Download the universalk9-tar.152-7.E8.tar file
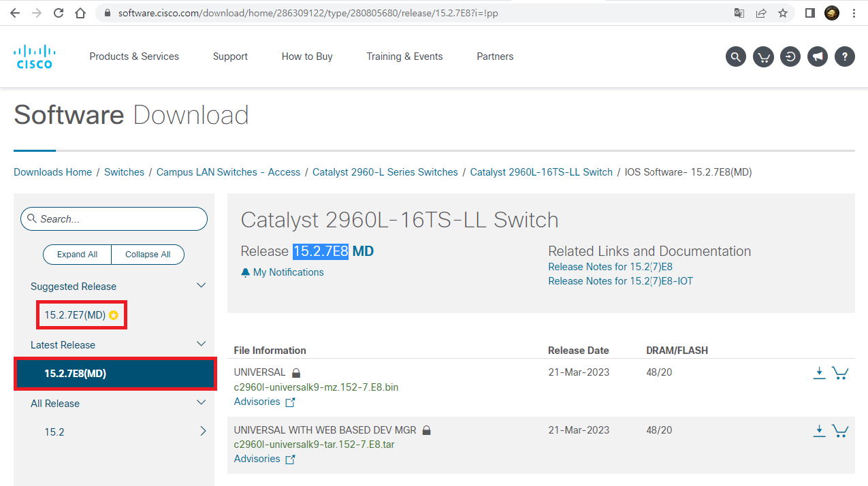The height and width of the screenshot is (486, 868). coord(820,430)
